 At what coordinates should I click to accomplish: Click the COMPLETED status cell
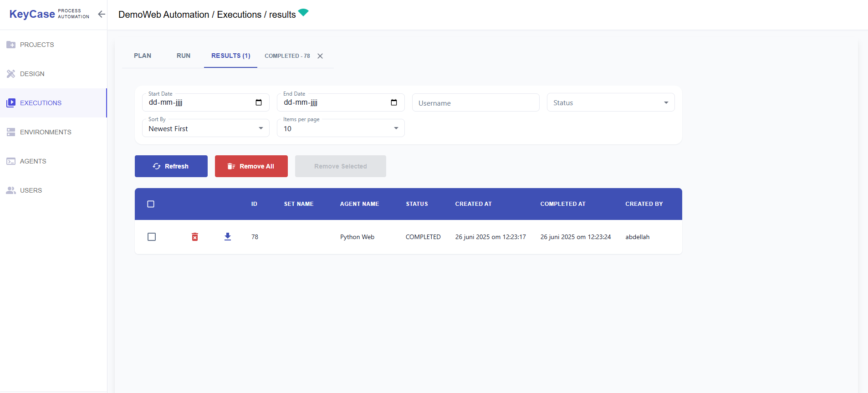coord(423,237)
